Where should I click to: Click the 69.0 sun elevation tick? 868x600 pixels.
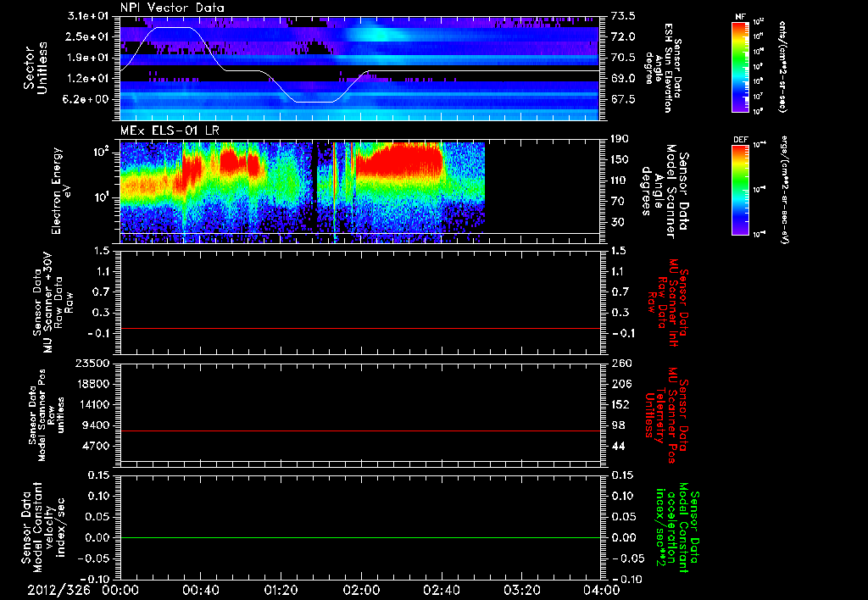click(623, 79)
